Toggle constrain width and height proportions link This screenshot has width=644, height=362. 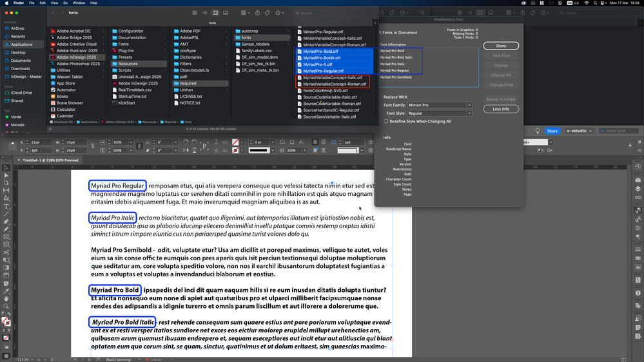pos(93,146)
